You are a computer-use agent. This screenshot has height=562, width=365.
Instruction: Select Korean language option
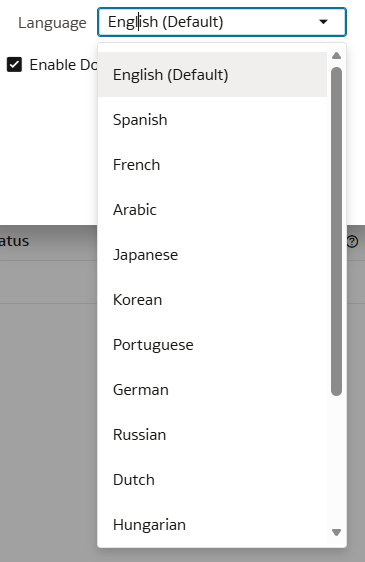(x=212, y=300)
